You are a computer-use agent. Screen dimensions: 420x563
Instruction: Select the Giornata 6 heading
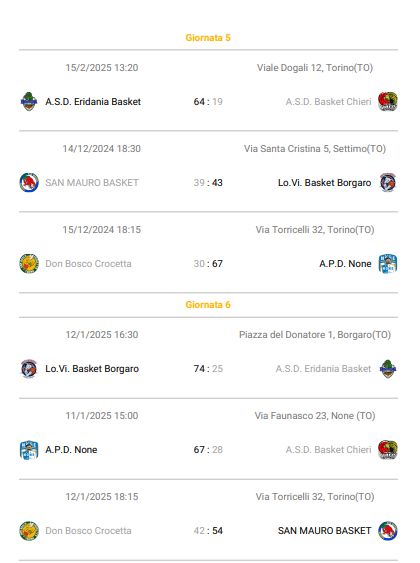tap(208, 305)
